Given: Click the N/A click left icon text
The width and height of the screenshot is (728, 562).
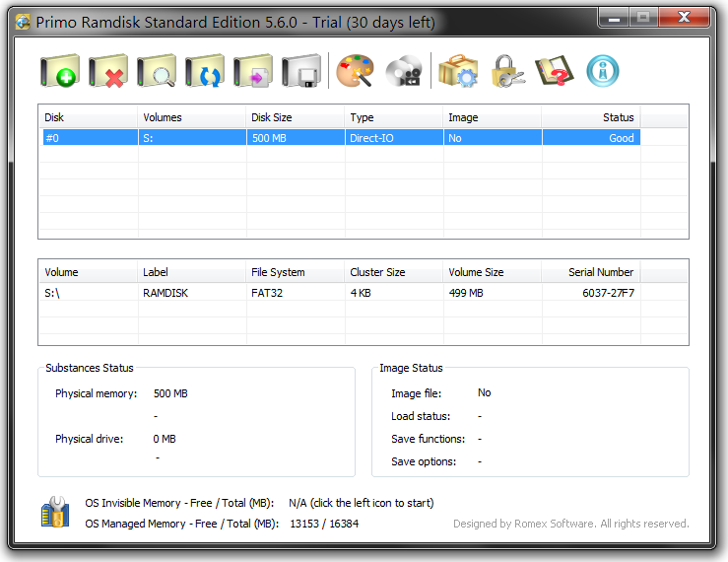Looking at the screenshot, I should tap(362, 503).
